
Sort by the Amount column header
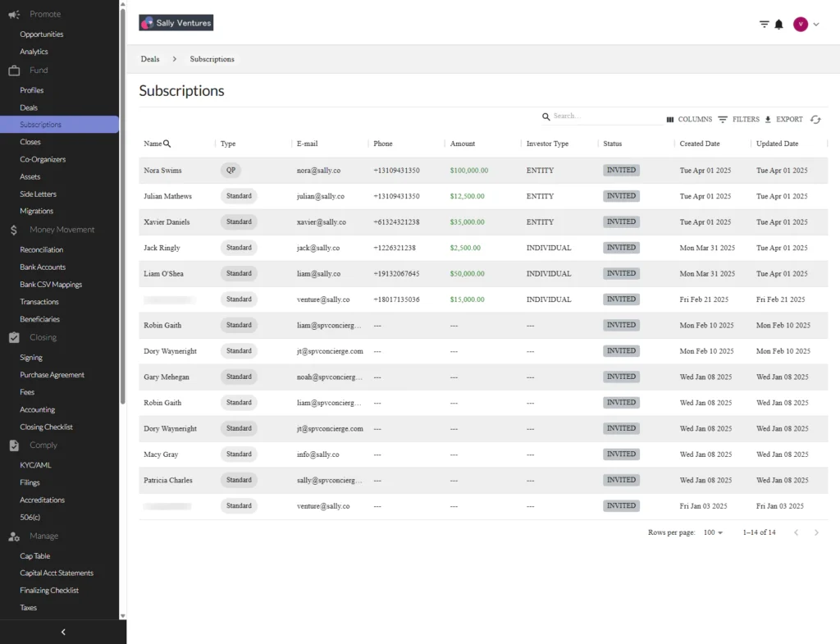pos(463,144)
